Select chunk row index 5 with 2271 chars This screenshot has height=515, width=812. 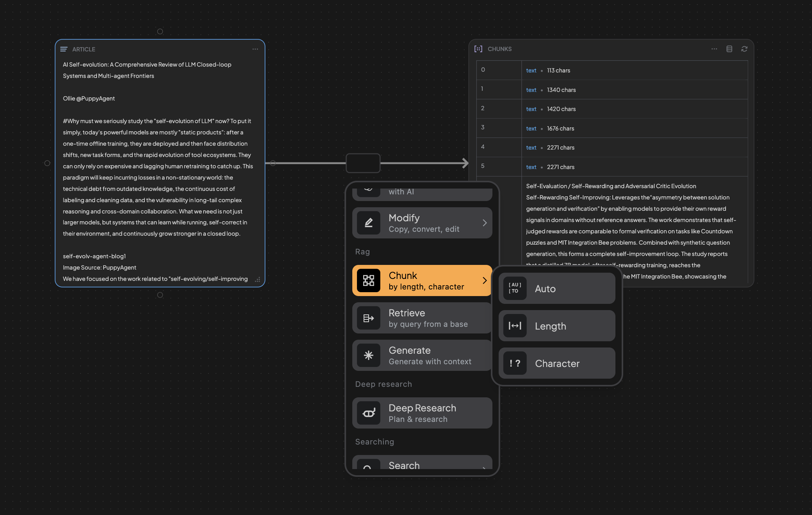(612, 167)
